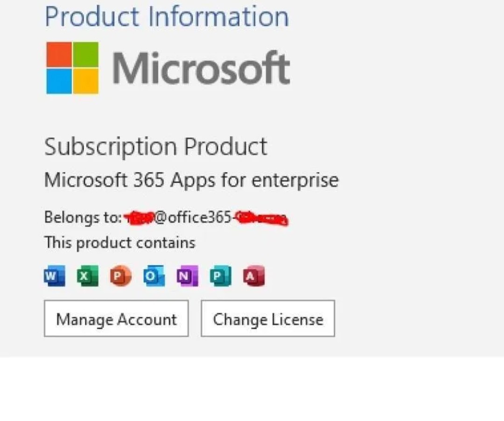Click the gray Microsoft wordmark
The image size is (504, 421).
(201, 68)
